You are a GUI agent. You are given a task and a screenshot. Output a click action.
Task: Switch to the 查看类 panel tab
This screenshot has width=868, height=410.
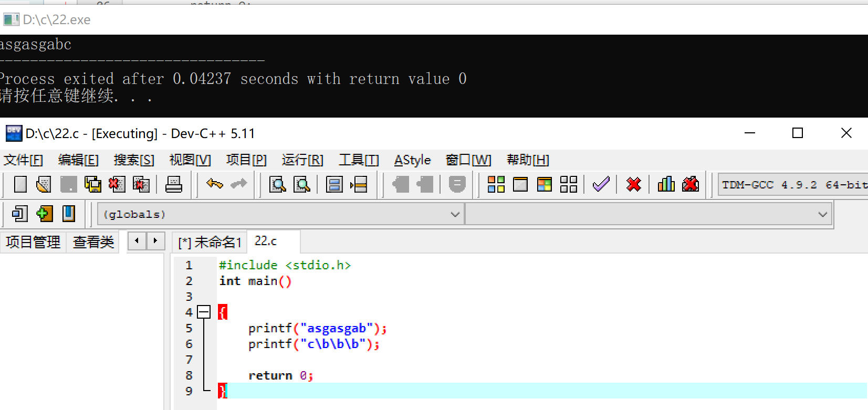[x=93, y=242]
